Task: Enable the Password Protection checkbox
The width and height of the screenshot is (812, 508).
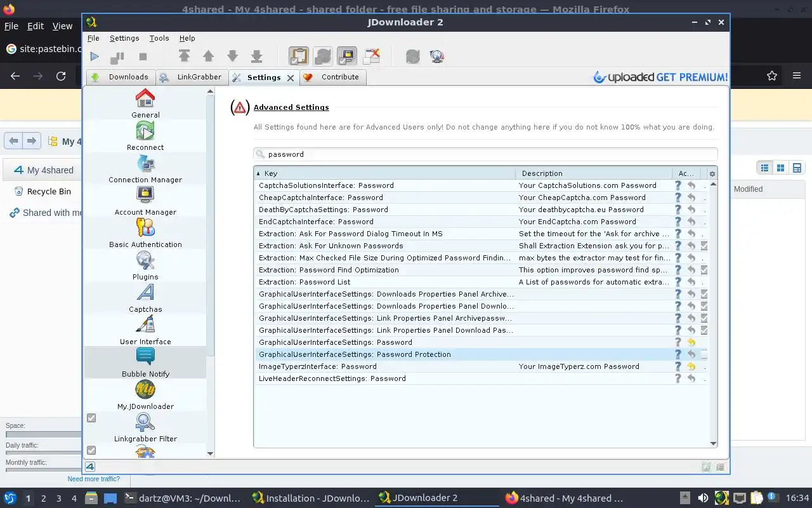Action: click(x=704, y=354)
